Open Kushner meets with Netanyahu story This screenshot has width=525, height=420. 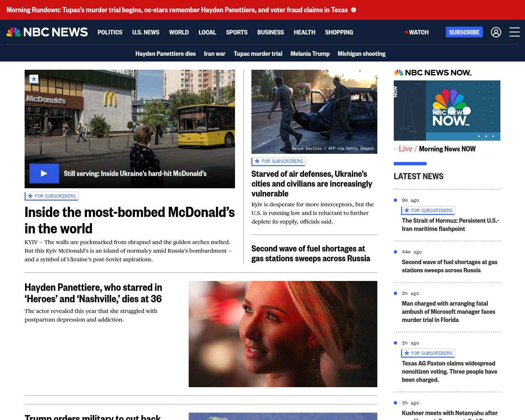(450, 414)
